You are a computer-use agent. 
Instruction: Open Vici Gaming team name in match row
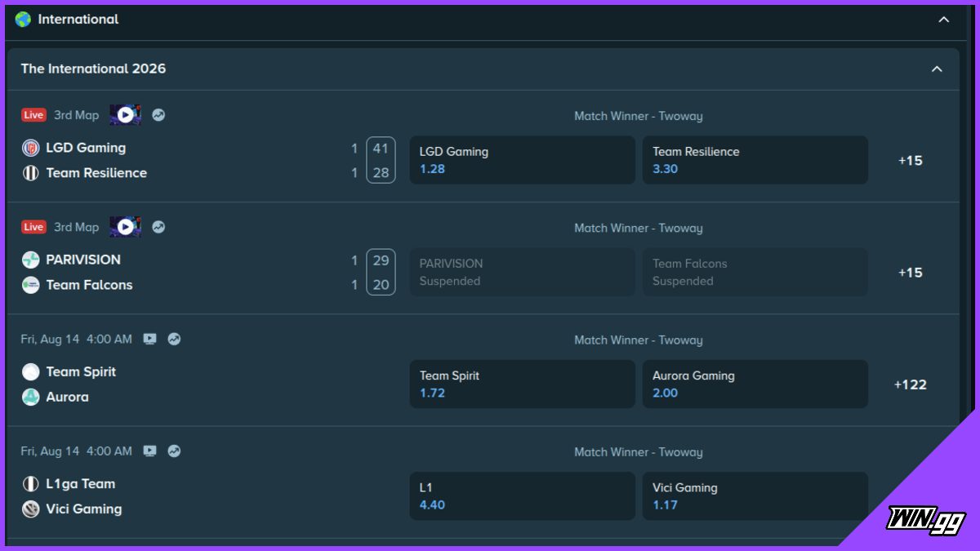pos(83,509)
